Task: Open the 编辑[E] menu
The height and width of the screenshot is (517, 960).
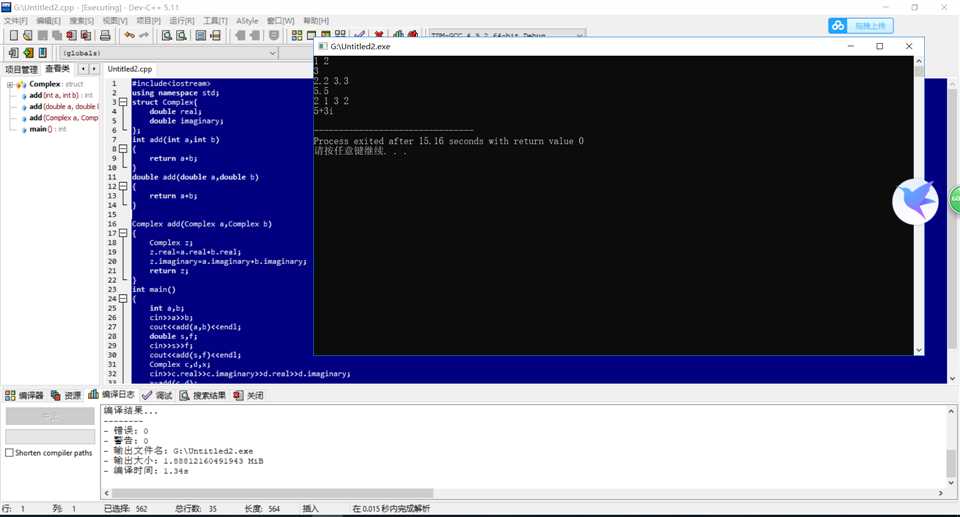Action: 48,21
